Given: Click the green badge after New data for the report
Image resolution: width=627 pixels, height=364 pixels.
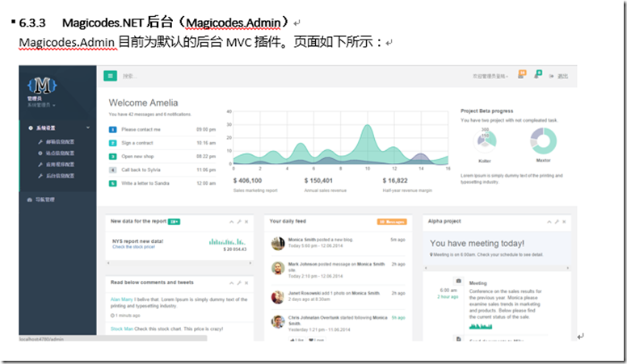Looking at the screenshot, I should pos(174,222).
